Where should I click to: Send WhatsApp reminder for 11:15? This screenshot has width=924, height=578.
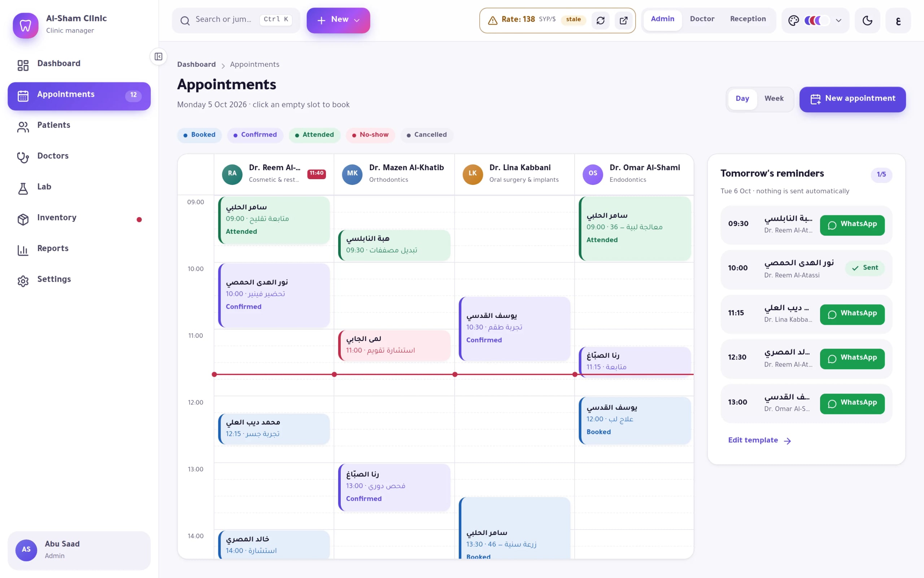click(x=852, y=315)
